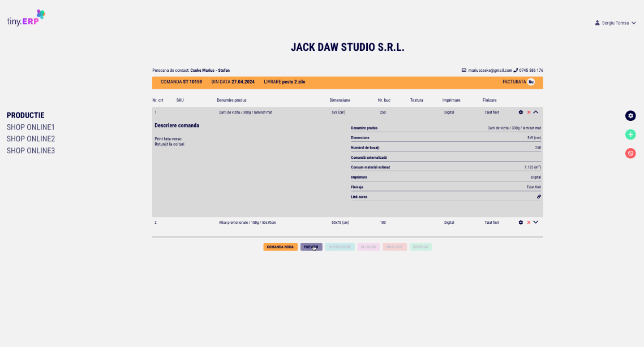Open settings gear for Afise promotionale row
The height and width of the screenshot is (347, 644).
click(521, 222)
